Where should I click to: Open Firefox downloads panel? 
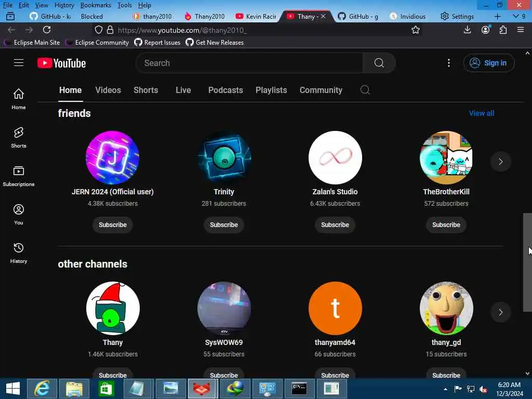click(x=467, y=30)
